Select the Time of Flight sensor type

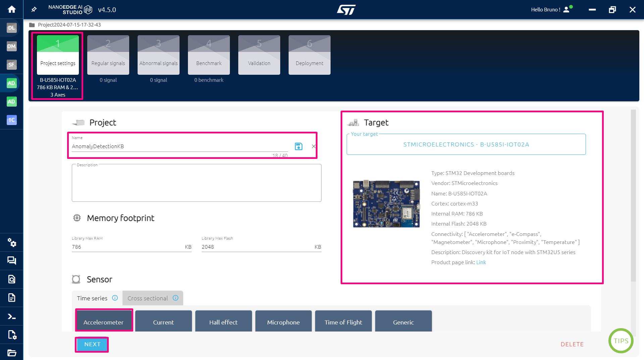(343, 322)
